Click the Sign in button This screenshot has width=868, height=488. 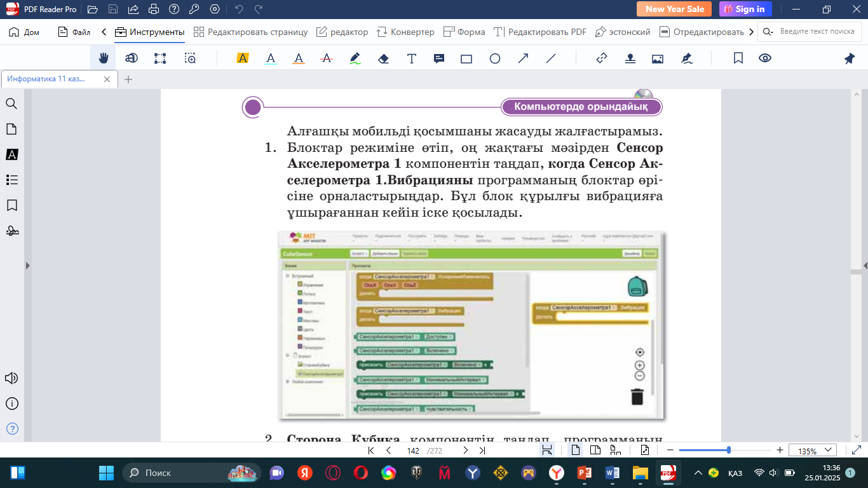click(745, 9)
